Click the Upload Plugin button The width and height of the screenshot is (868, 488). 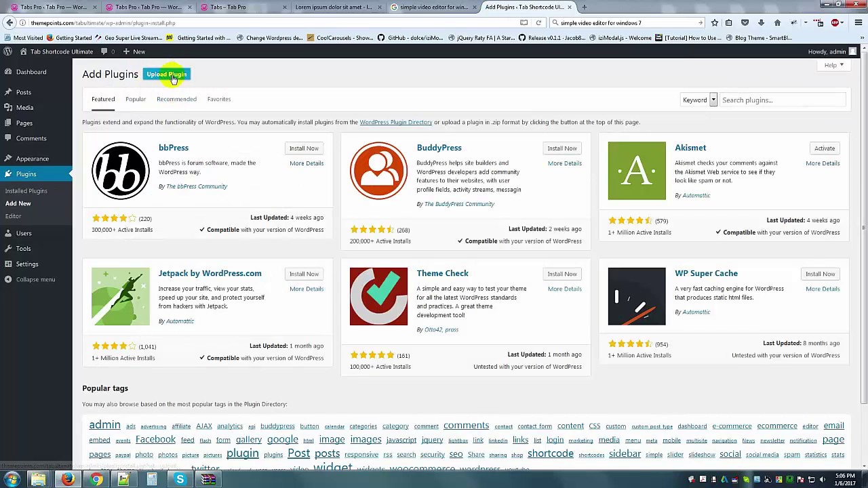pos(167,75)
